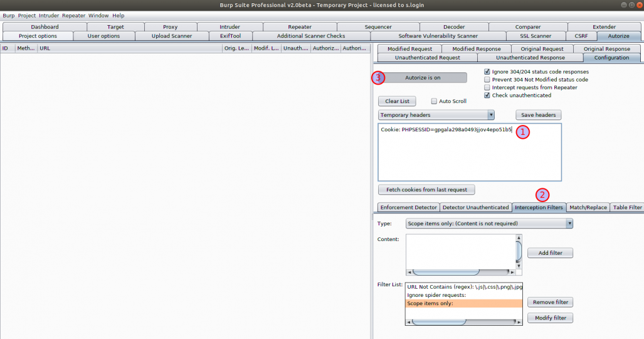Open the Upload Scanner tab
Viewport: 644px width, 339px height.
pyautogui.click(x=172, y=36)
